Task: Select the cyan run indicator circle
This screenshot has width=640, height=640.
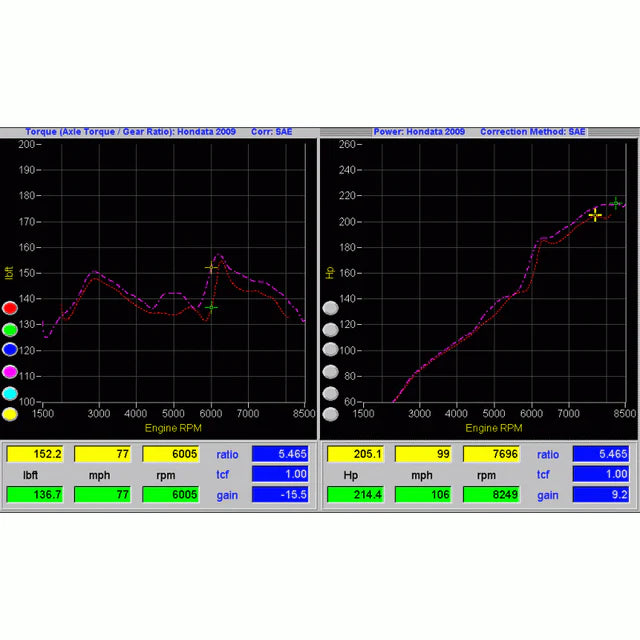Action: pyautogui.click(x=10, y=393)
